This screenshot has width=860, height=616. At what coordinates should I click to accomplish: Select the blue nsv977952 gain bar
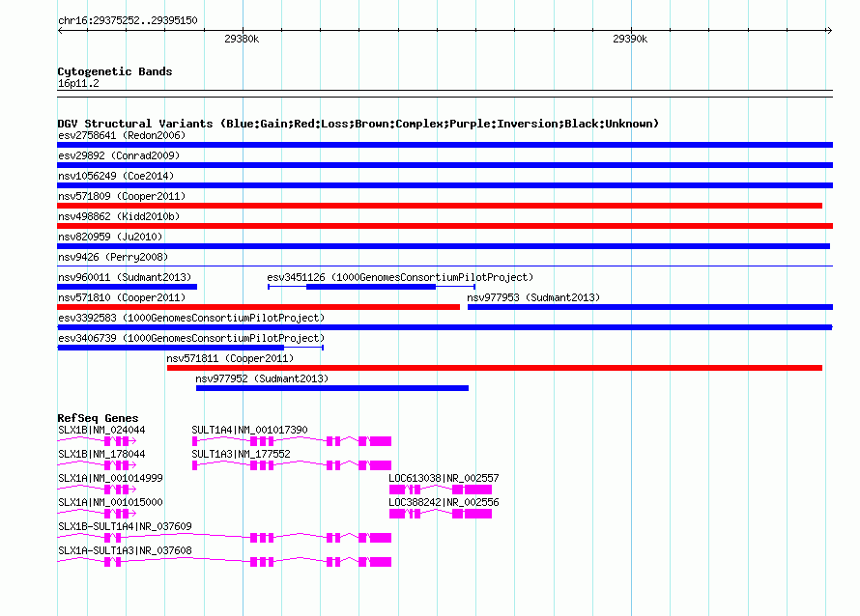[x=332, y=388]
